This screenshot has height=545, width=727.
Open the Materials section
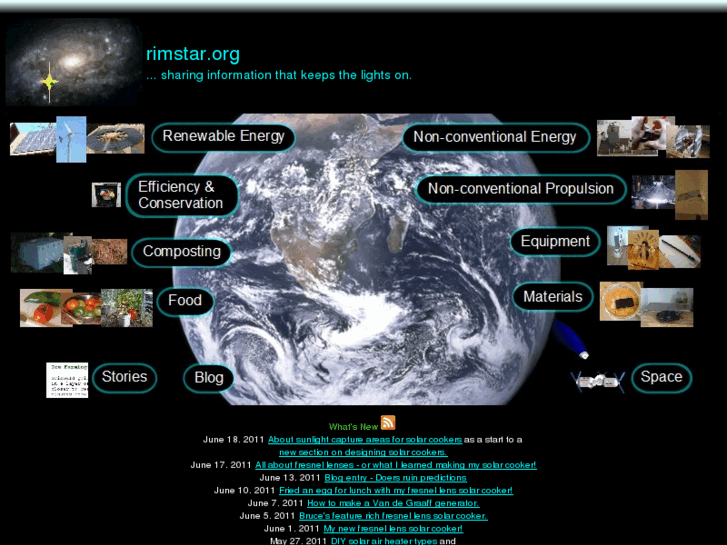(553, 296)
